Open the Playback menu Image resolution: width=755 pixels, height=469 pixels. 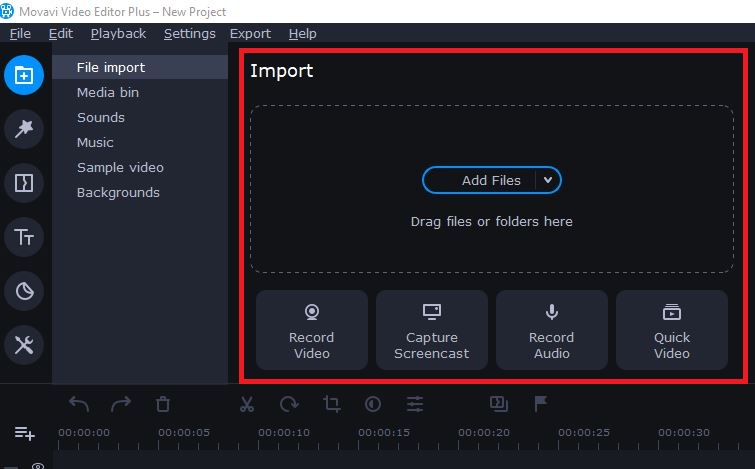click(118, 34)
